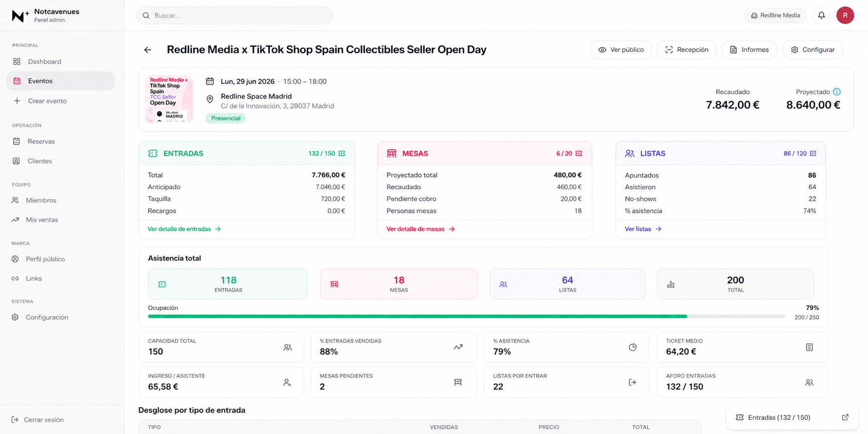
Task: Click the % entradas vendidas trend icon
Action: coord(458,347)
